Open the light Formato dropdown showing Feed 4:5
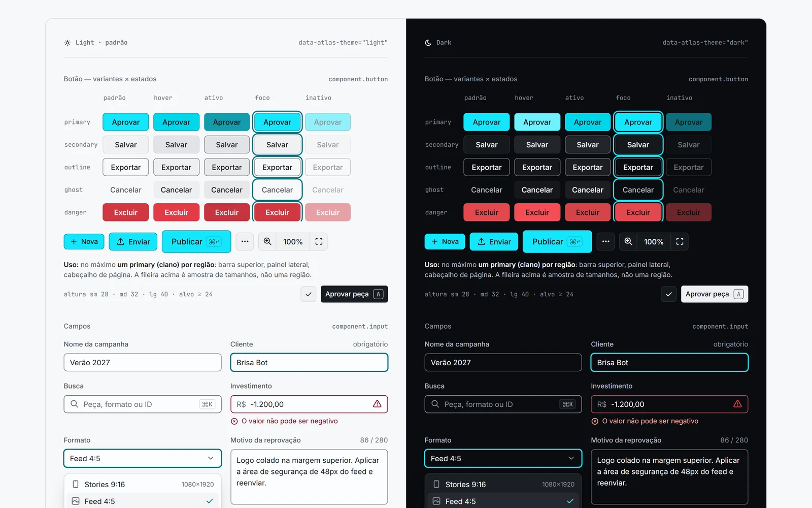Viewport: 812px width, 508px height. 143,458
